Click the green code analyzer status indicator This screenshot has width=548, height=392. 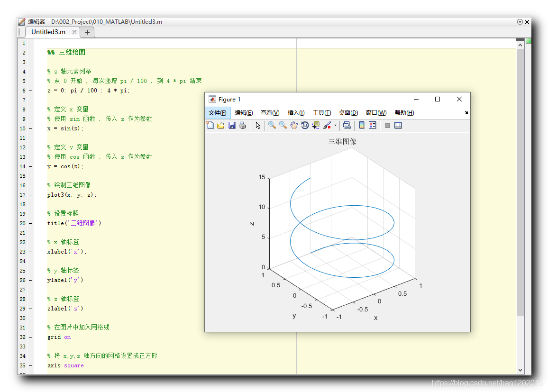point(528,41)
